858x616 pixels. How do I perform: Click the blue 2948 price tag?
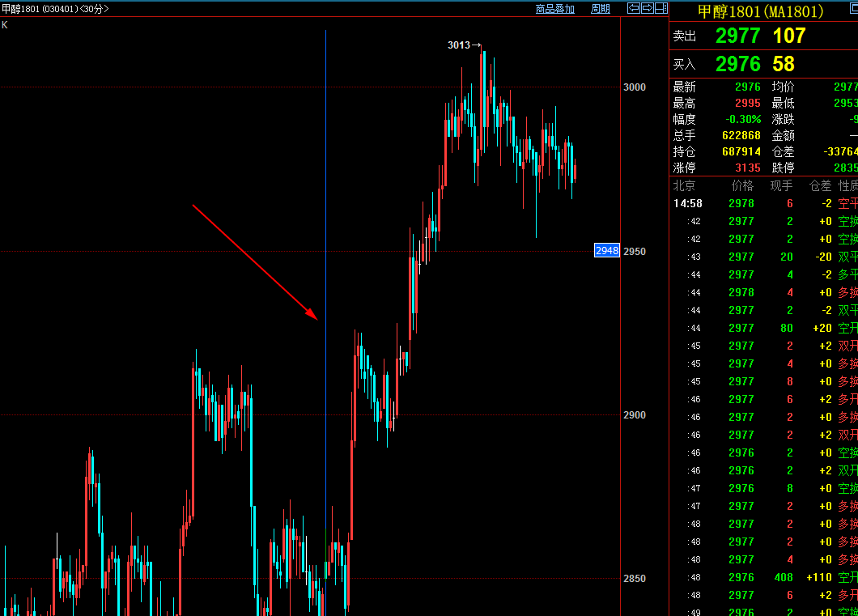tap(607, 251)
